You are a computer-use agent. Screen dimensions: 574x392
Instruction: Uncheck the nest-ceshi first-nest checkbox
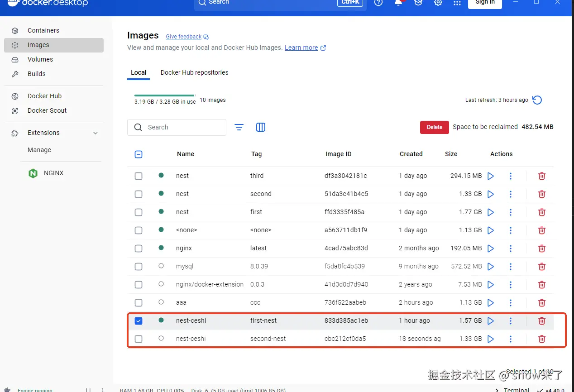(x=139, y=321)
